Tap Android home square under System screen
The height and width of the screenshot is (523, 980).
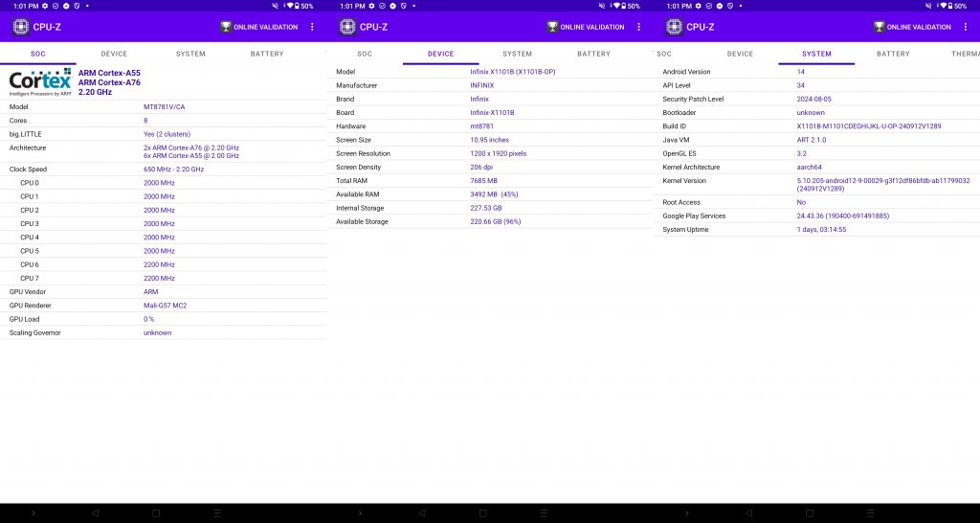click(x=810, y=513)
